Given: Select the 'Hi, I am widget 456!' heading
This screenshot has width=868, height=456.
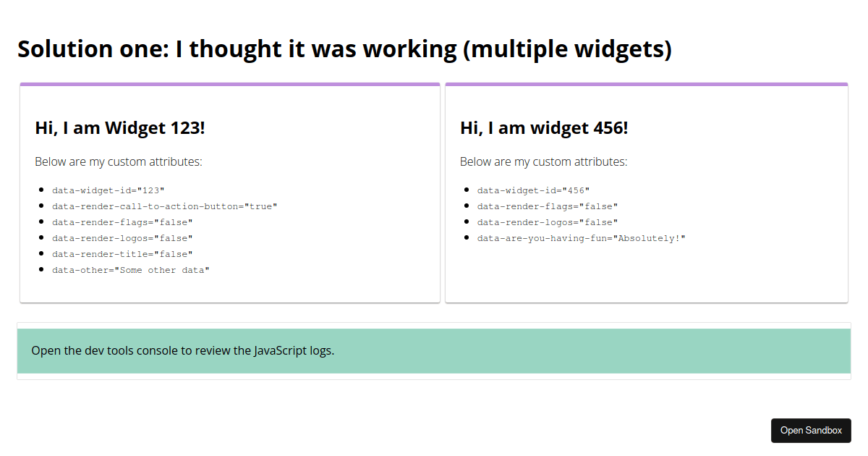Looking at the screenshot, I should (x=544, y=128).
